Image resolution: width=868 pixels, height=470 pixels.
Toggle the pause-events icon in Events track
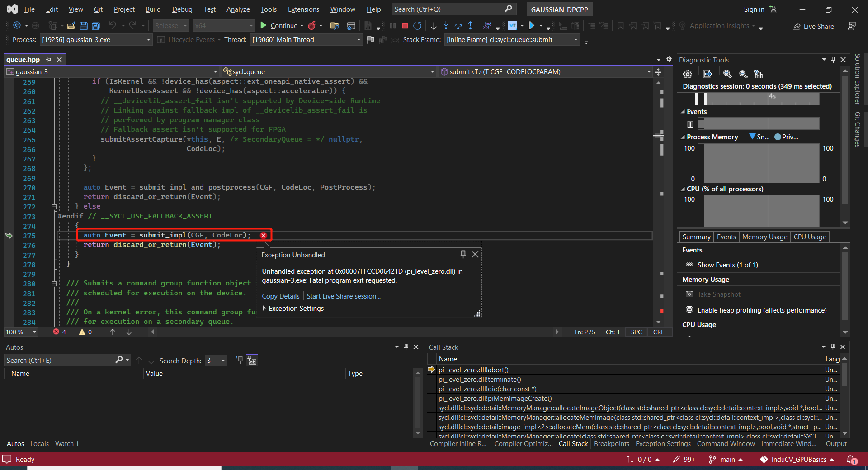pyautogui.click(x=690, y=124)
